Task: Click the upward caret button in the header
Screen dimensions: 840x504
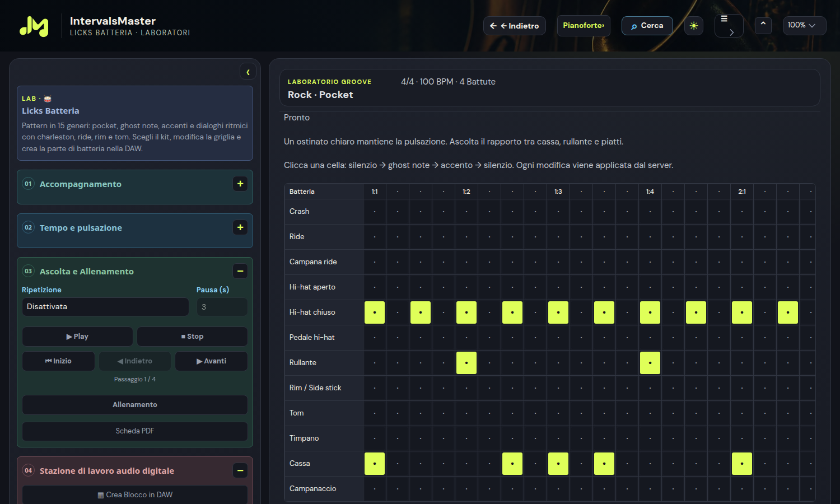Action: point(763,25)
